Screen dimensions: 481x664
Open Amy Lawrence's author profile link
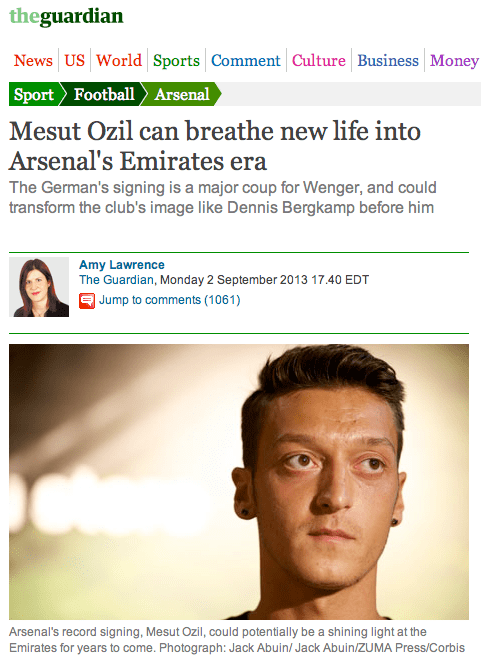click(122, 265)
